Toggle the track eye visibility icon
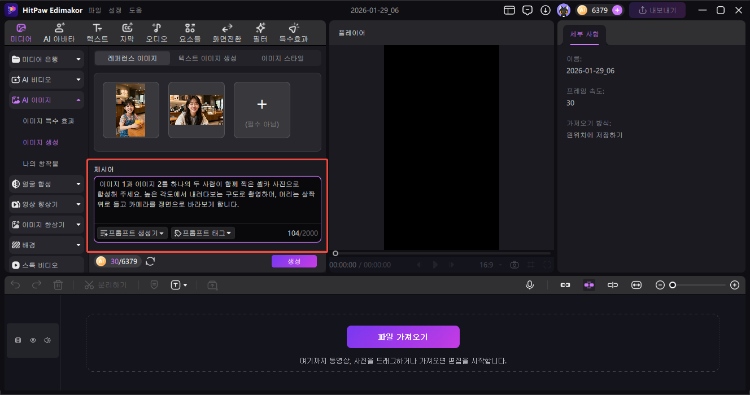 point(33,340)
